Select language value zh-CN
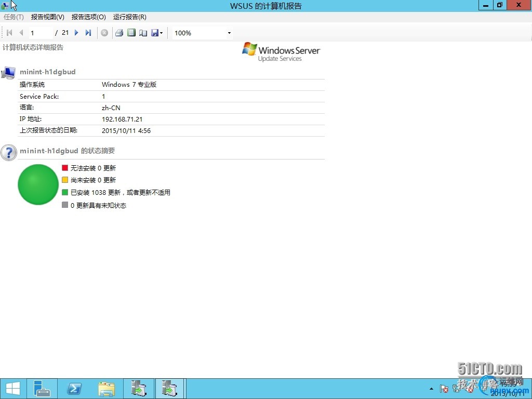Screen dimensions: 532x399 111,108
